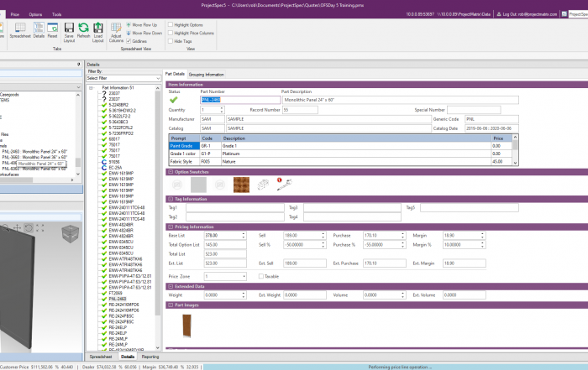Click the check icon beside FT2069

104,293
